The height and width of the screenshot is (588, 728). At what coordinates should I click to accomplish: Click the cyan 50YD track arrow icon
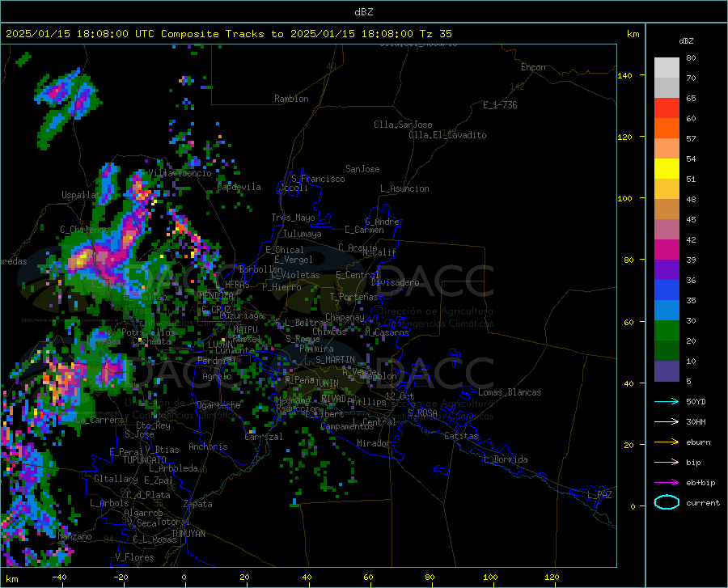click(667, 401)
